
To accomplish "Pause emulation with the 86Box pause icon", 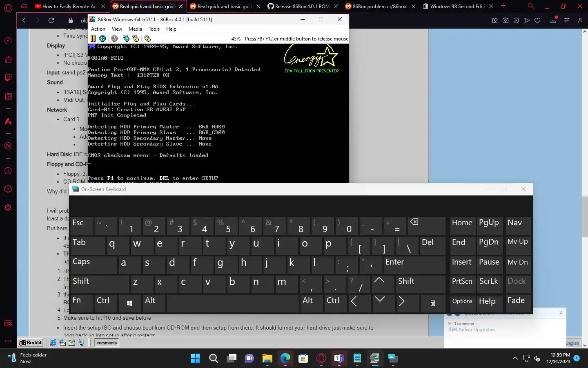I will coord(93,38).
